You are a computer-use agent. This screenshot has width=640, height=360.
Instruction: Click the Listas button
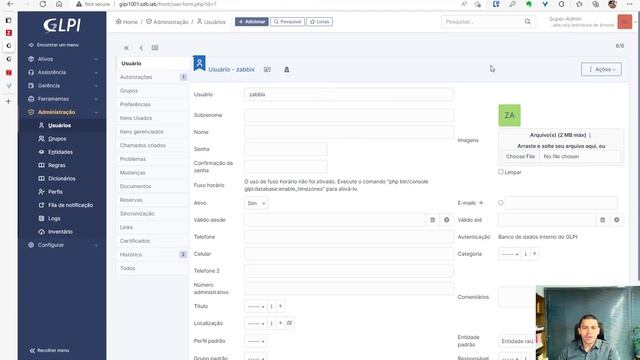tap(319, 22)
